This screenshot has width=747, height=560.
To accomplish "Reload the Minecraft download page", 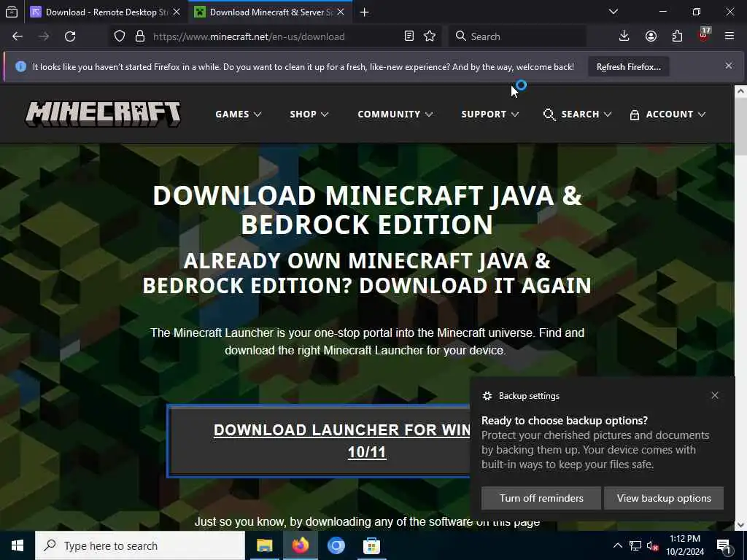I will click(x=70, y=36).
